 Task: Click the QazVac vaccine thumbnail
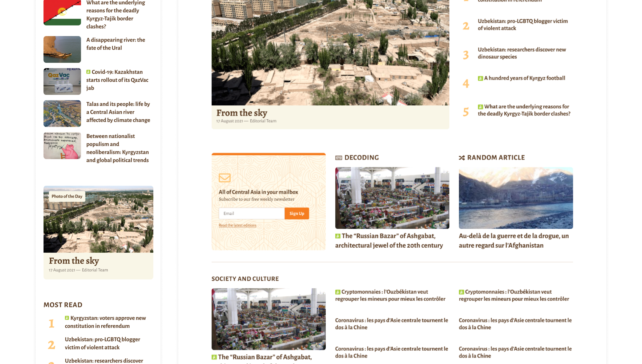click(x=62, y=81)
